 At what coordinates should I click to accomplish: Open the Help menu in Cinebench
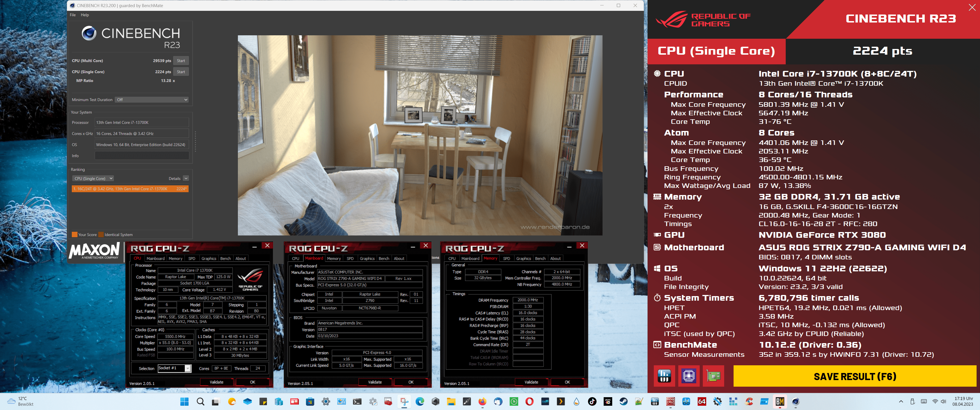click(x=85, y=15)
